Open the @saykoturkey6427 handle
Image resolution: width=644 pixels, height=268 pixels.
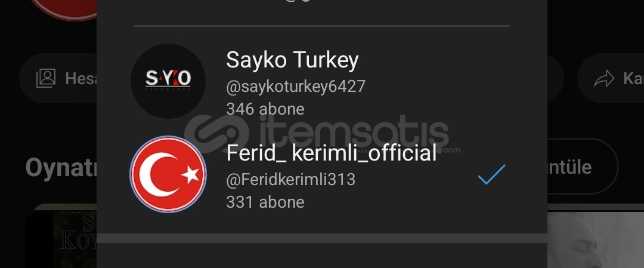coord(295,87)
